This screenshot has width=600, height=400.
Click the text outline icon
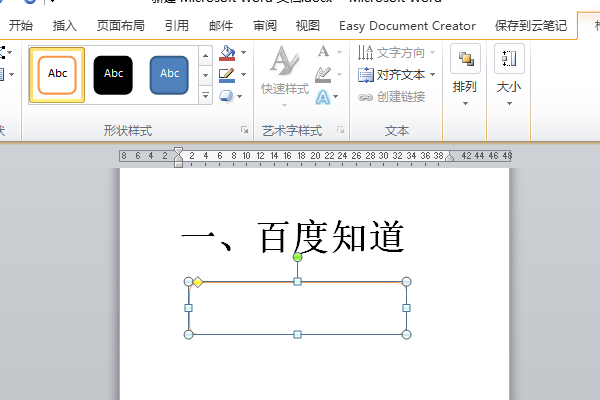point(323,74)
